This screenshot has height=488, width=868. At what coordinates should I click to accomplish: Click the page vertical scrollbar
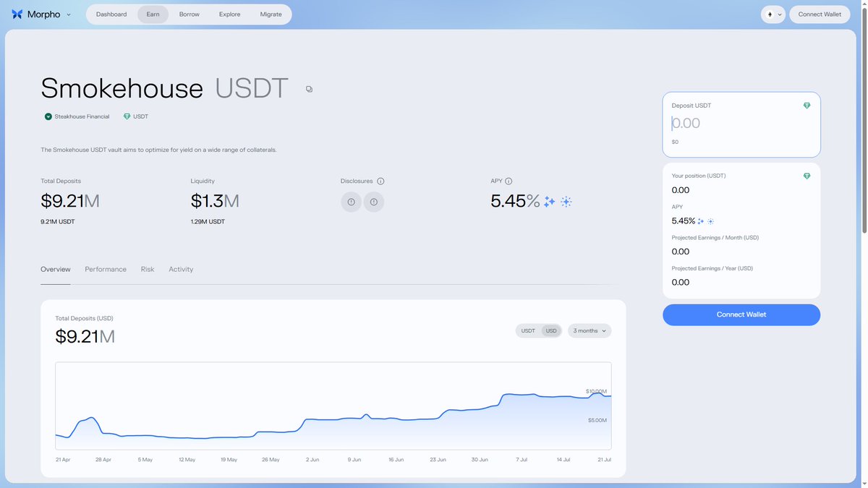tap(864, 119)
